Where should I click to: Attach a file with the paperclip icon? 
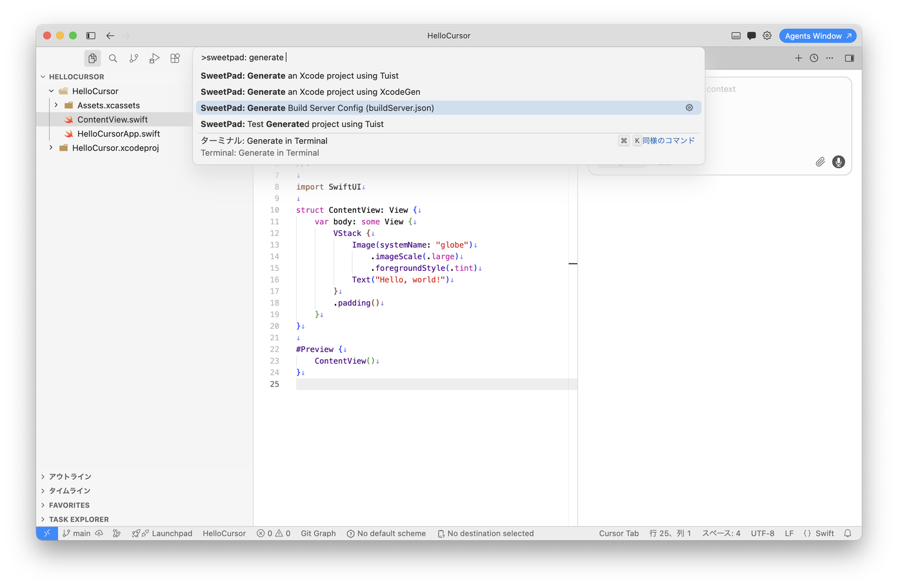[x=820, y=162]
